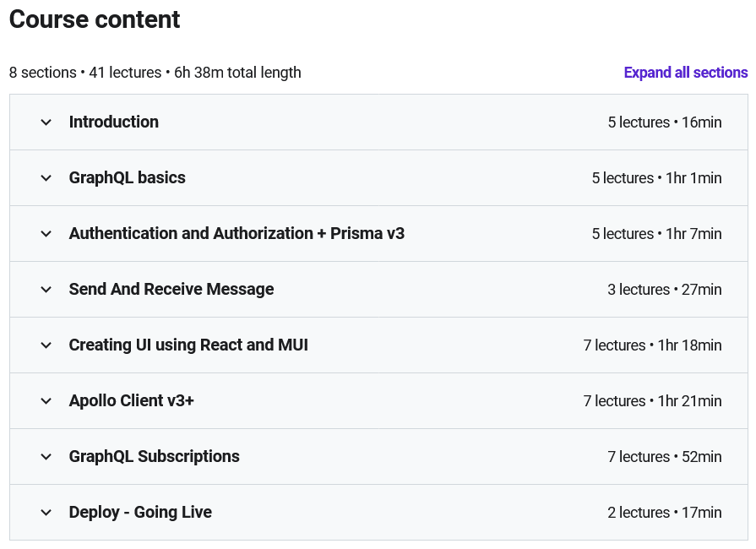Expand all sections of the course
Viewport: 756px width, 549px height.
click(x=685, y=73)
